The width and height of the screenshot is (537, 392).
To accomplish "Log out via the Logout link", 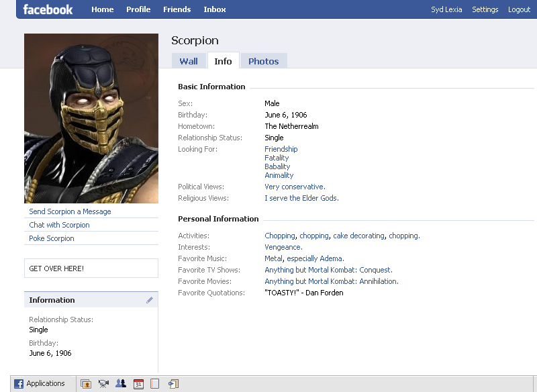I will 519,9.
